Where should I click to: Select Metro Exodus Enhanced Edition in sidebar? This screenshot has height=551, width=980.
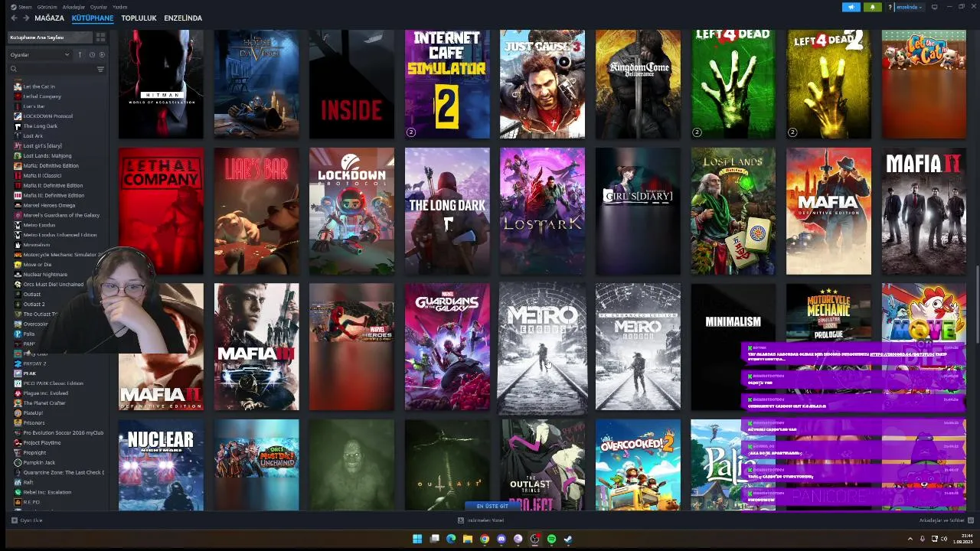(x=60, y=235)
